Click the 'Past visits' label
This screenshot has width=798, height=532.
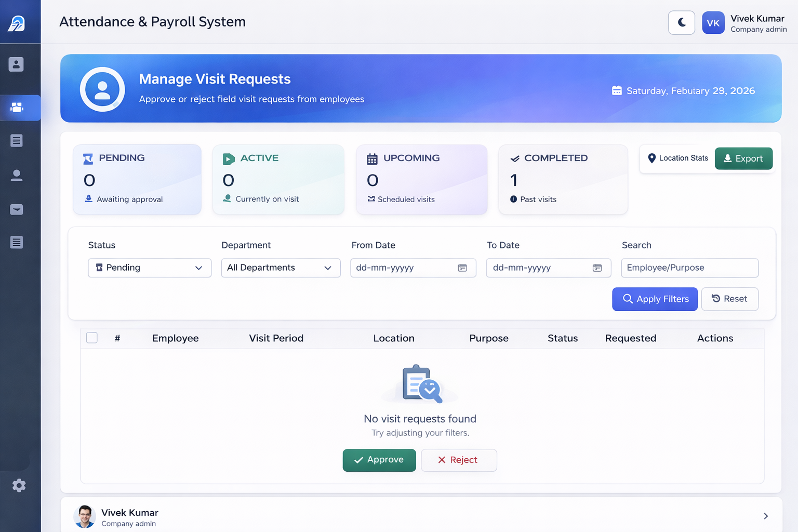point(538,199)
